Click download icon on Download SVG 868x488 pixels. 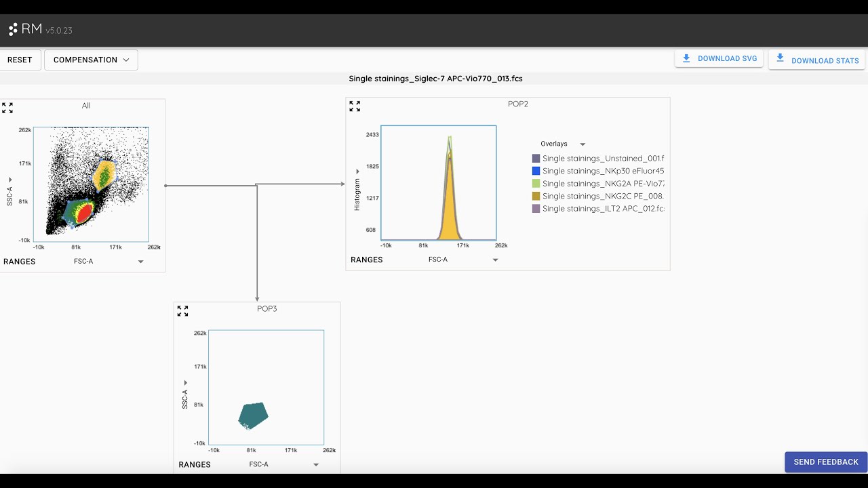coord(686,58)
